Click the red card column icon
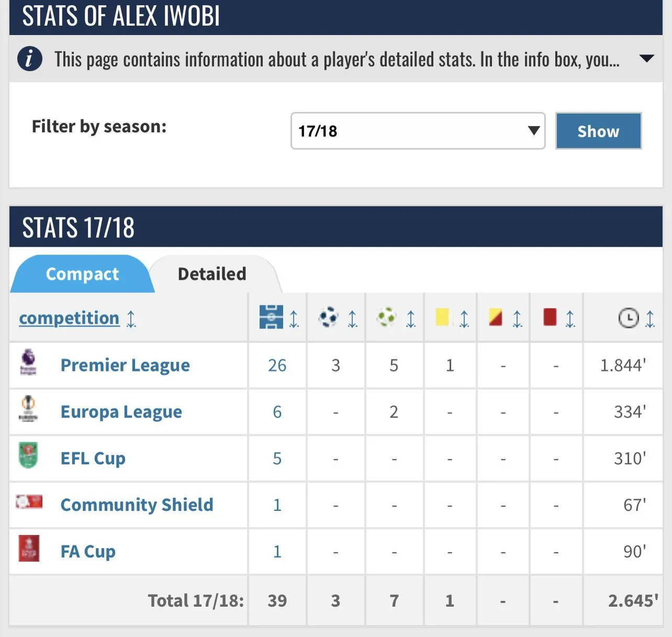 tap(550, 317)
